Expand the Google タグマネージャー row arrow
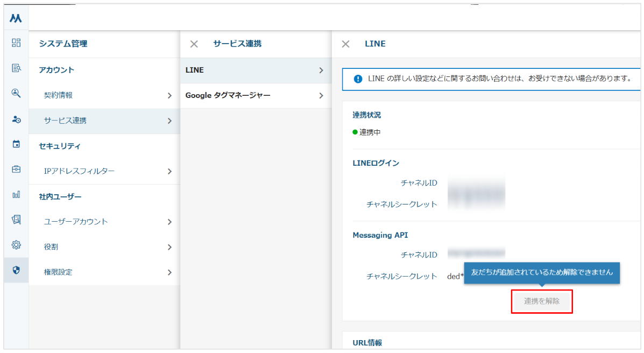Image resolution: width=644 pixels, height=353 pixels. tap(321, 95)
